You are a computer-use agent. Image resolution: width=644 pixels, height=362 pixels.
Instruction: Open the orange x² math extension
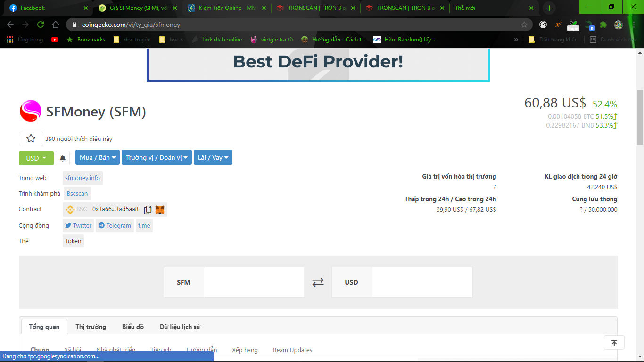pos(558,25)
